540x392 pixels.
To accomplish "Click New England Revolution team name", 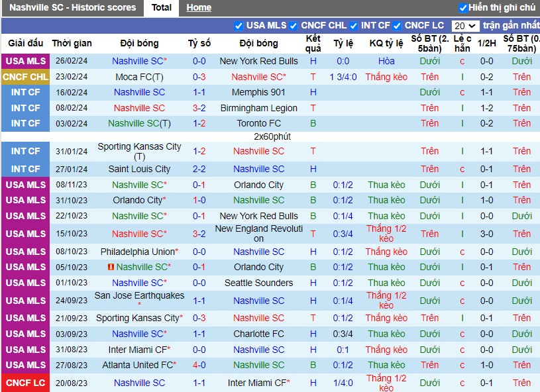I will 258,234.
